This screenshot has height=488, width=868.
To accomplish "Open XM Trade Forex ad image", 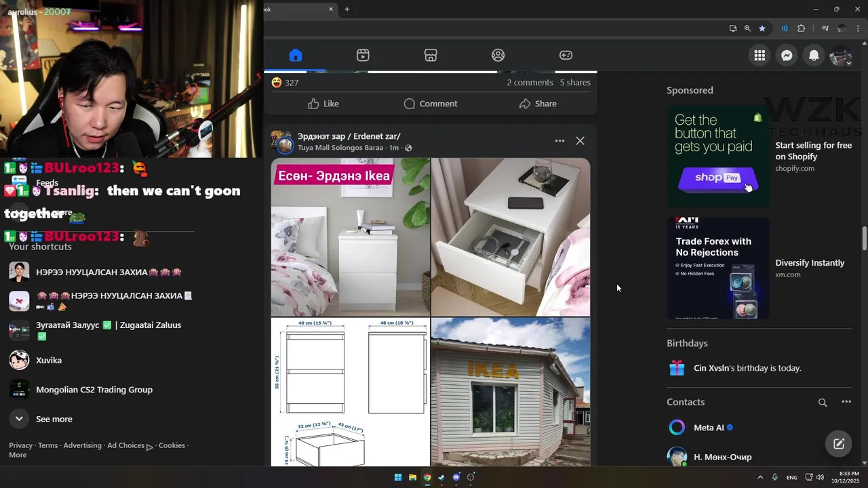I will pos(718,268).
